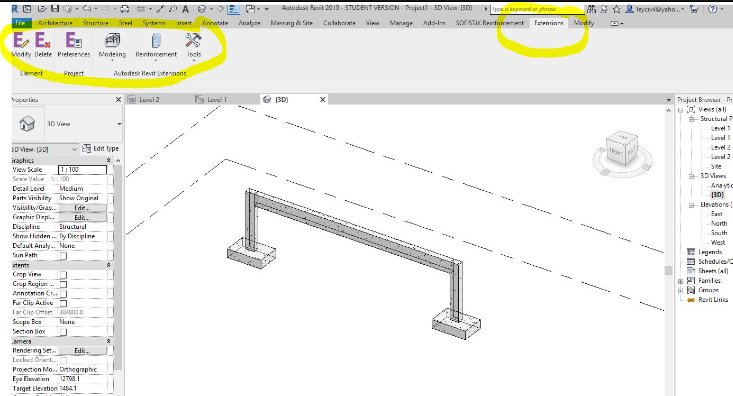Open the Extensions Preferences icon
The width and height of the screenshot is (733, 396).
[73, 41]
